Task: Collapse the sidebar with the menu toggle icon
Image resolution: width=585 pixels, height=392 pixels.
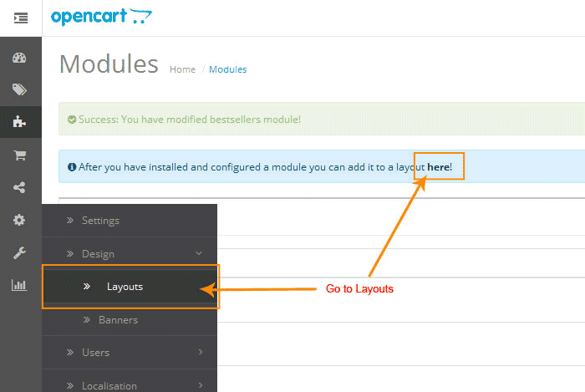Action: [21, 18]
